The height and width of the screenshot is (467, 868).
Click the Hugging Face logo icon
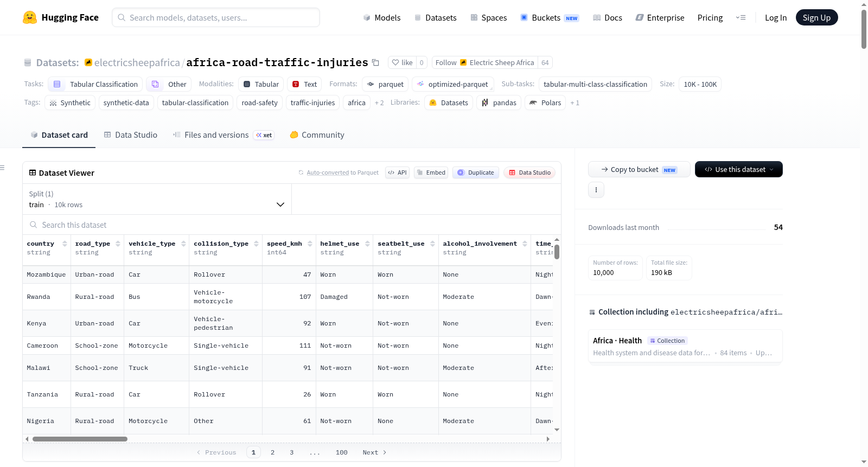coord(30,17)
